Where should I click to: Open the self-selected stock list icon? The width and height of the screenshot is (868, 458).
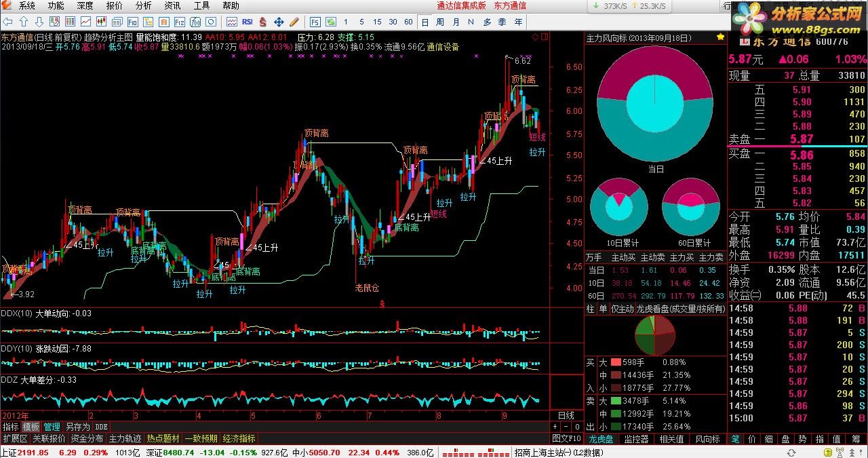pyautogui.click(x=54, y=22)
